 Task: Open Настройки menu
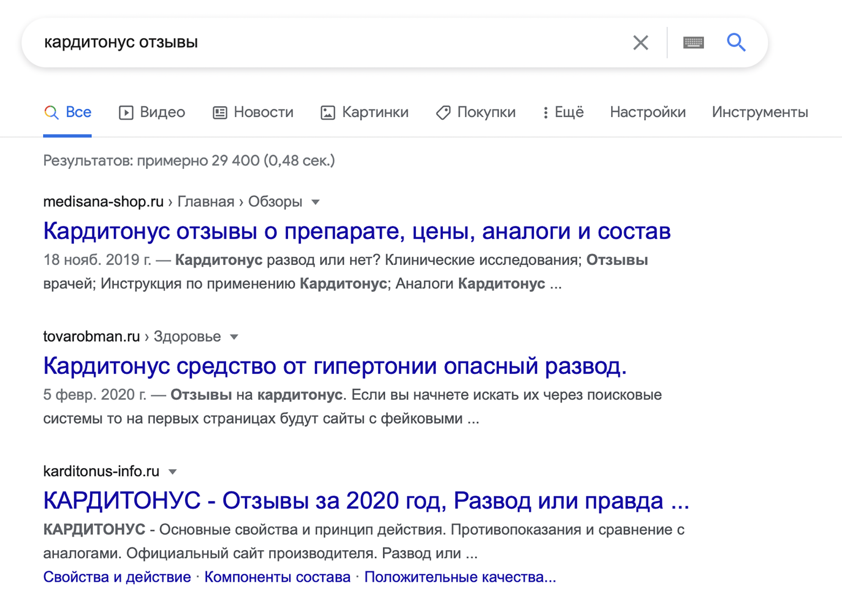pyautogui.click(x=648, y=112)
